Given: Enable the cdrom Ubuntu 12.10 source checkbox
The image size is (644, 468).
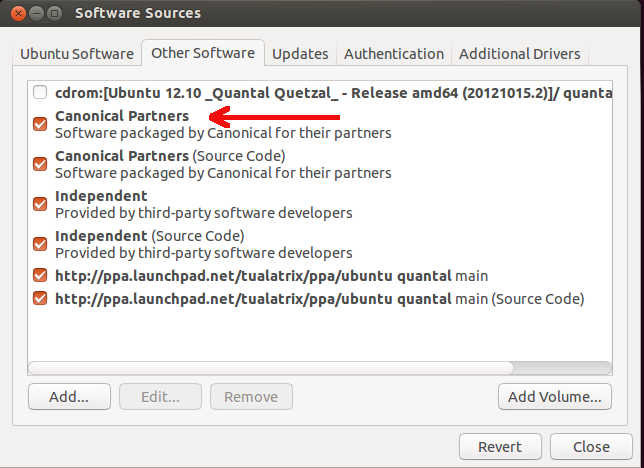Looking at the screenshot, I should pos(40,93).
